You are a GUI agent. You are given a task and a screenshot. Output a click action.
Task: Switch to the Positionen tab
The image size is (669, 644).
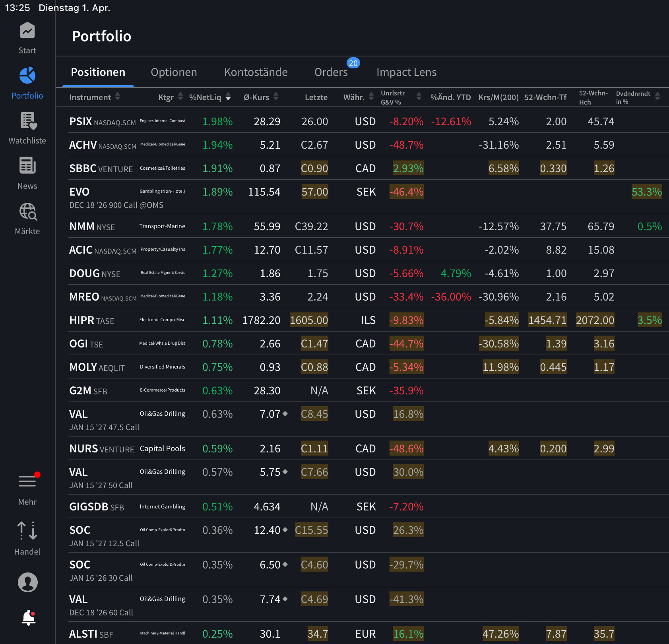pyautogui.click(x=98, y=72)
